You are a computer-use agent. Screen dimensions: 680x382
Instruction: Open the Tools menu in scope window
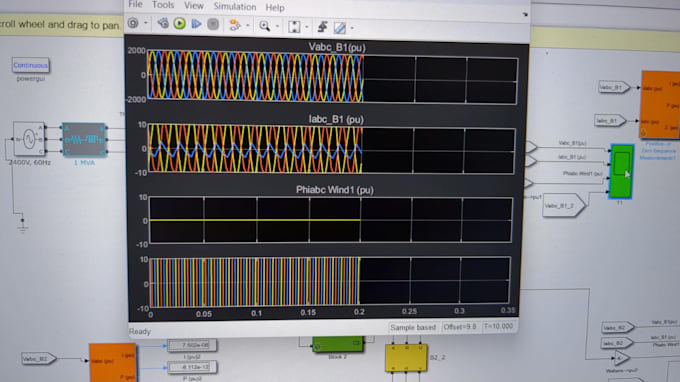163,5
